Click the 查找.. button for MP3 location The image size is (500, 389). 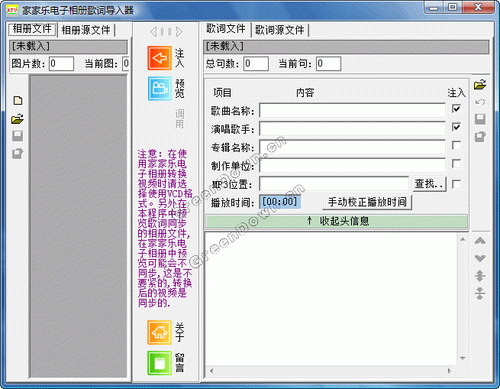(429, 184)
